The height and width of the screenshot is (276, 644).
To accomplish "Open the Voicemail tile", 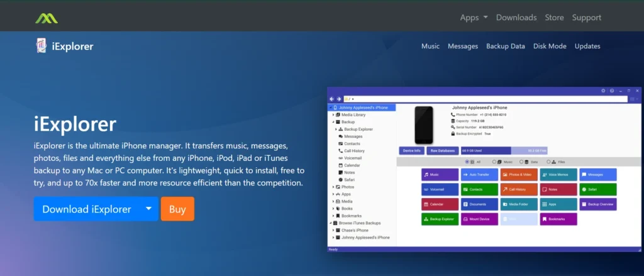I will [440, 189].
